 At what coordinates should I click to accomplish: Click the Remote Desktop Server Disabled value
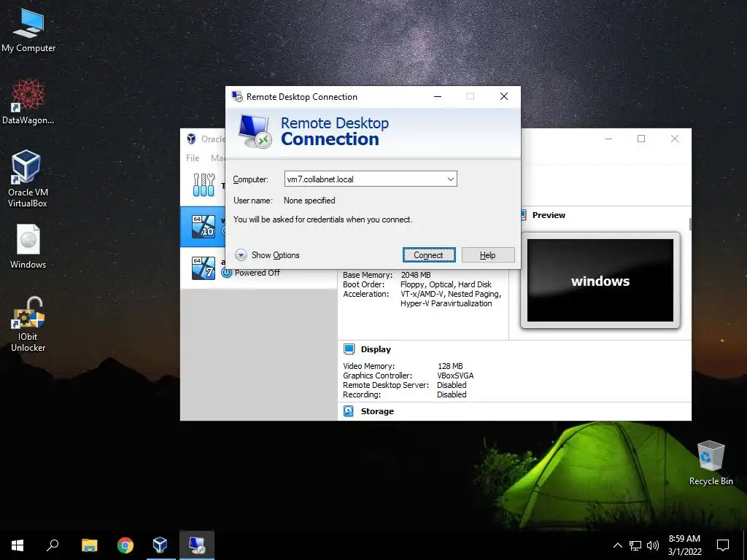(452, 385)
